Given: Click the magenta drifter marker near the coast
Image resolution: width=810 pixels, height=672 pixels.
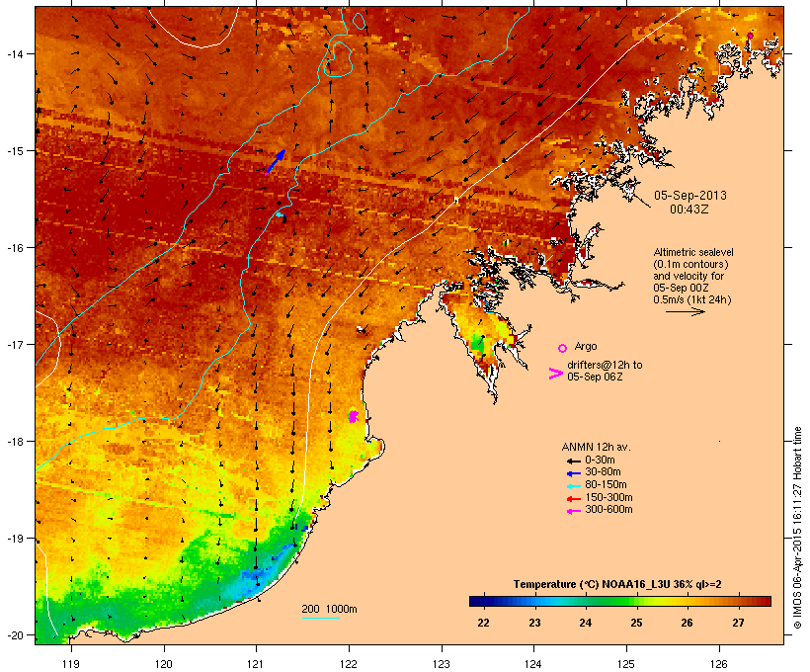Looking at the screenshot, I should point(354,416).
